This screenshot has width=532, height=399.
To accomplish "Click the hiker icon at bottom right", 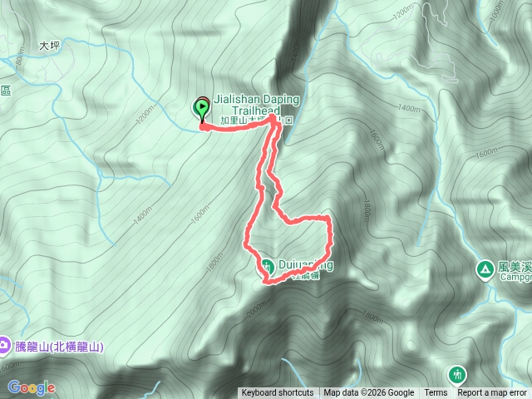I will tap(456, 376).
